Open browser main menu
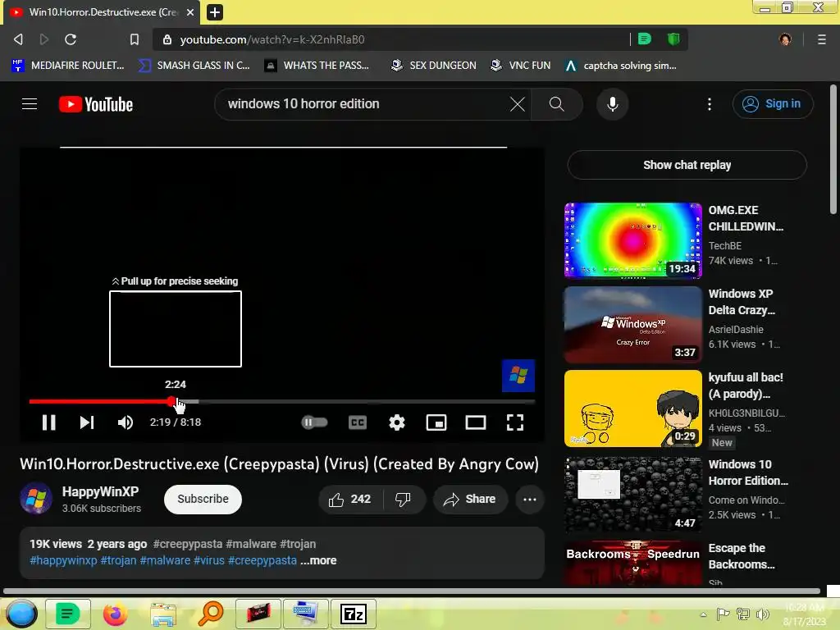Screen dimensions: 840x630 pyautogui.click(x=821, y=39)
